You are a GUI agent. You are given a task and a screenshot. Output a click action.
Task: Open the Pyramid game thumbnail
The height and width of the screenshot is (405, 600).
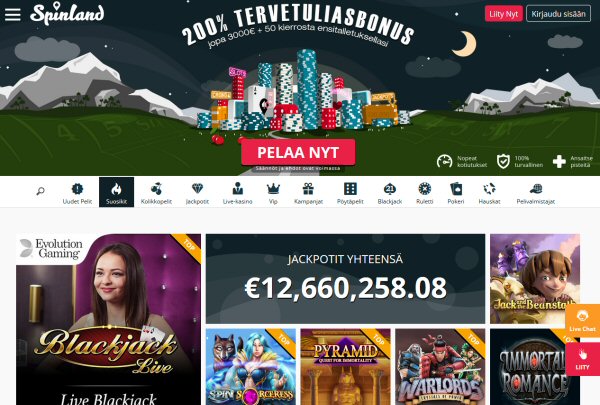346,366
